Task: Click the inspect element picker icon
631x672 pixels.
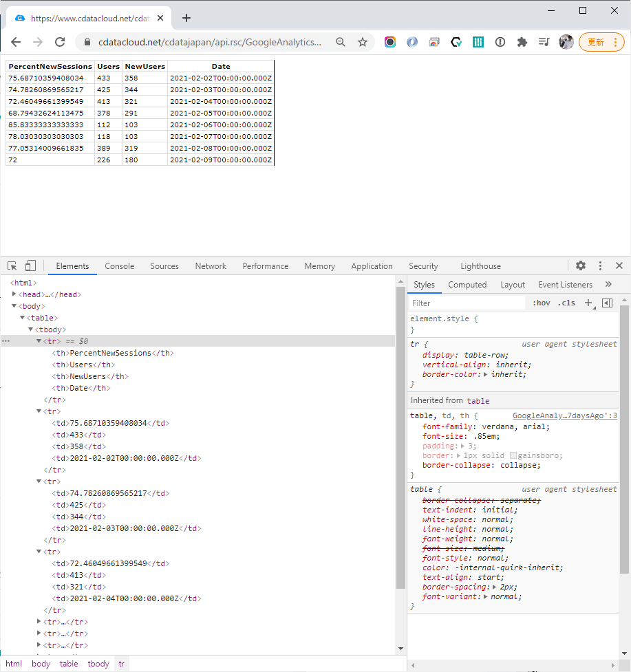Action: (x=12, y=266)
